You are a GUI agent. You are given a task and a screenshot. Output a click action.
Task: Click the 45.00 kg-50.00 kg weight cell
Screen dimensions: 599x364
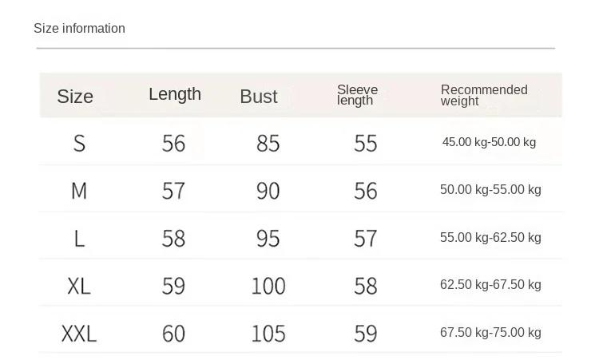coord(489,142)
